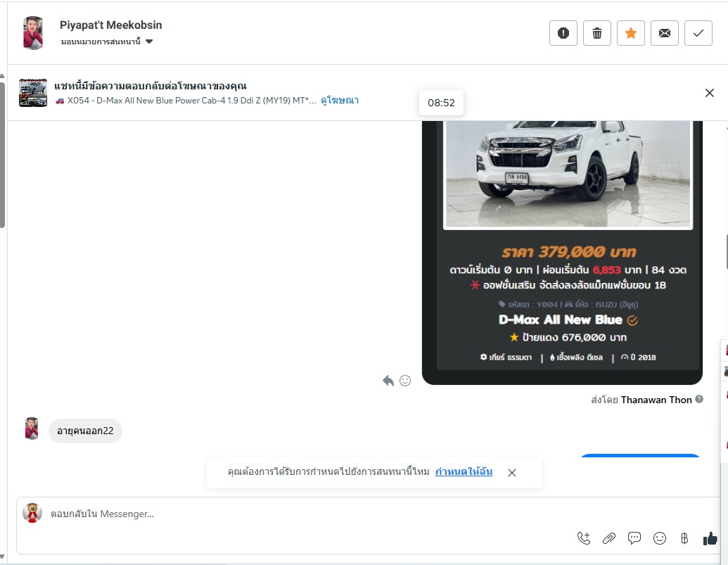Close the ad reply banner
This screenshot has width=728, height=565.
point(710,93)
